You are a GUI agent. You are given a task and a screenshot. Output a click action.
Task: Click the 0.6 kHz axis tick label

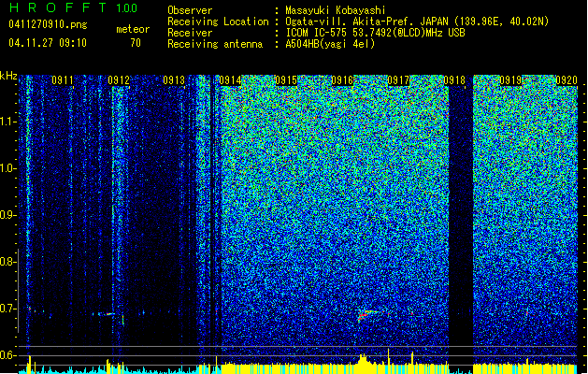tap(7, 355)
